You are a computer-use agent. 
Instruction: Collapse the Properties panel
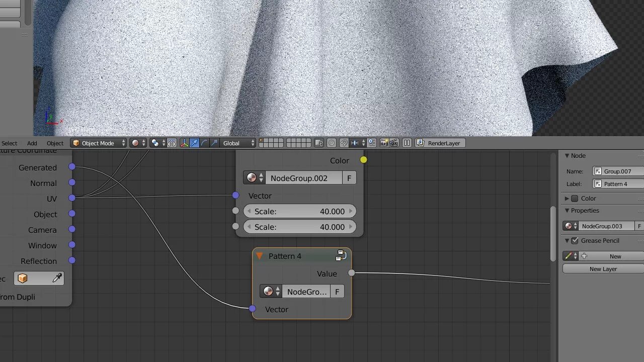(567, 211)
